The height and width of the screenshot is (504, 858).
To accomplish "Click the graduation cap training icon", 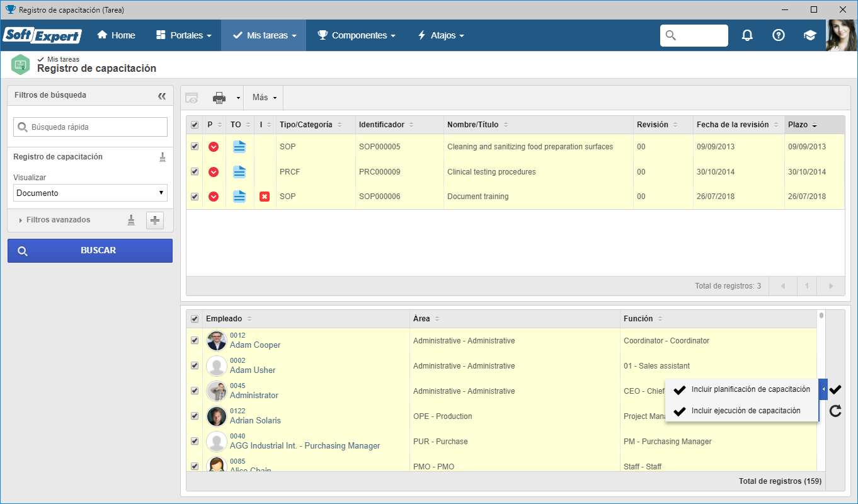I will 810,35.
